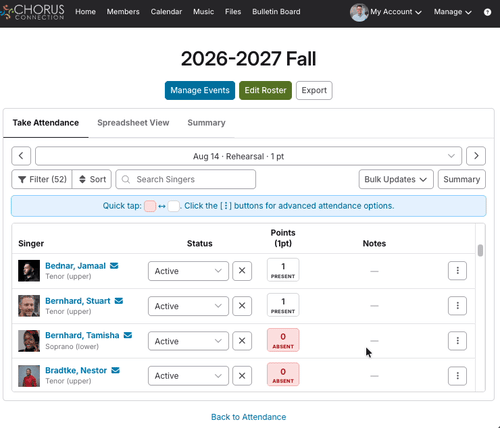The height and width of the screenshot is (428, 500).
Task: Toggle Bernhard, Tamisha's Absent attendance box
Action: (283, 340)
